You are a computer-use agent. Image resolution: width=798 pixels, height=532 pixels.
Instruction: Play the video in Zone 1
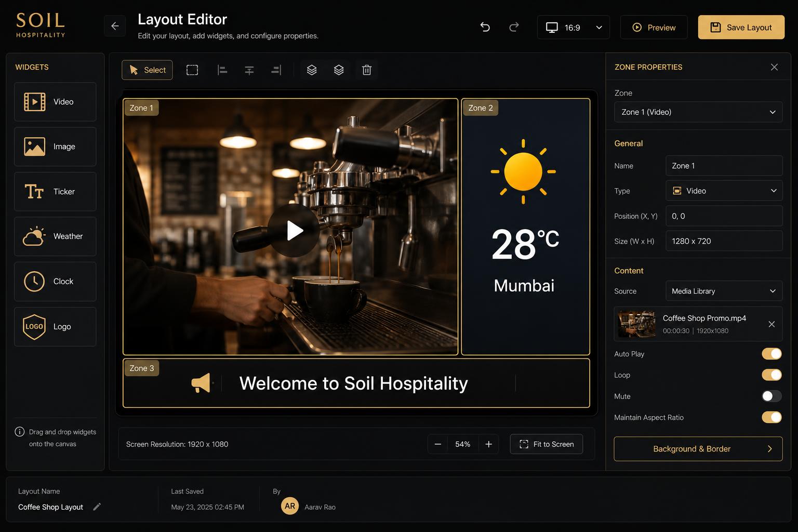click(294, 230)
